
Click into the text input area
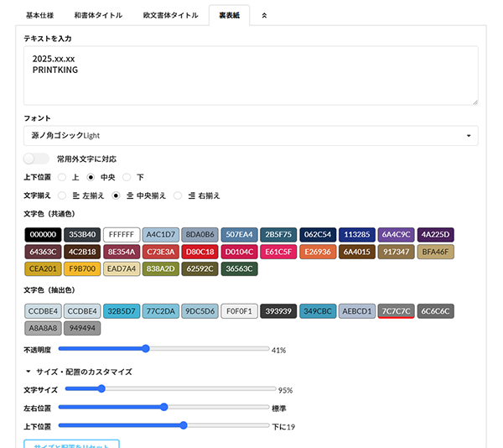pos(251,76)
